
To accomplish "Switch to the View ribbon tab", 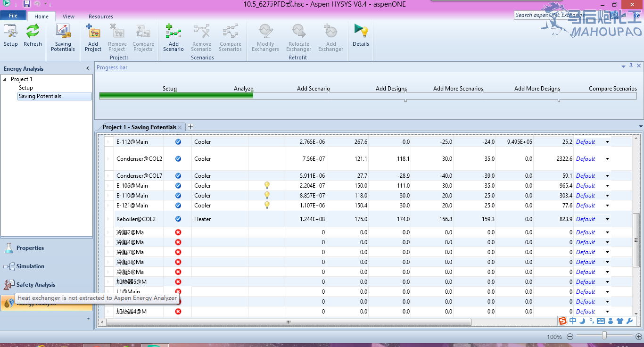I will coord(68,17).
